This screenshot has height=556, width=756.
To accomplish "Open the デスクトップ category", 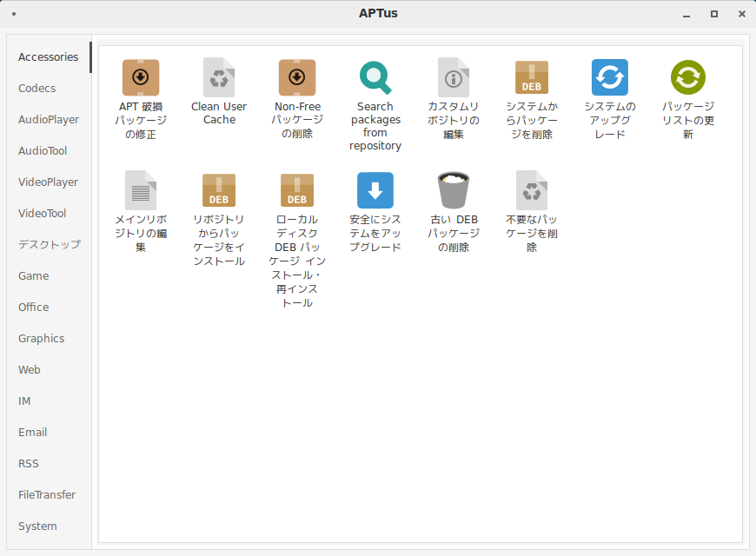I will tap(48, 244).
